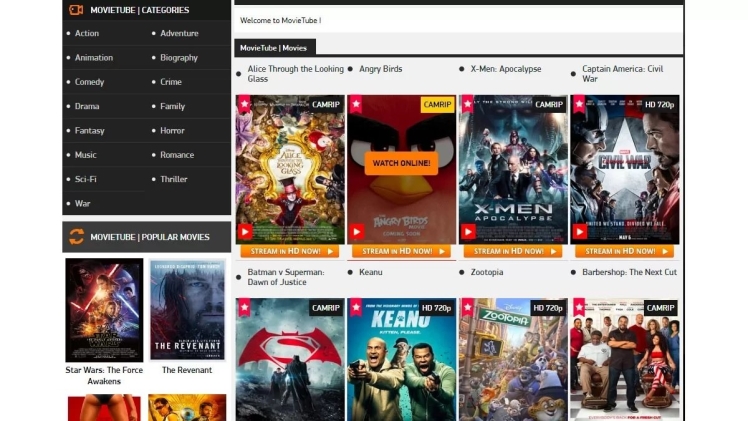Click the star bookmark on Zootopia poster
The height and width of the screenshot is (421, 748).
pos(468,308)
